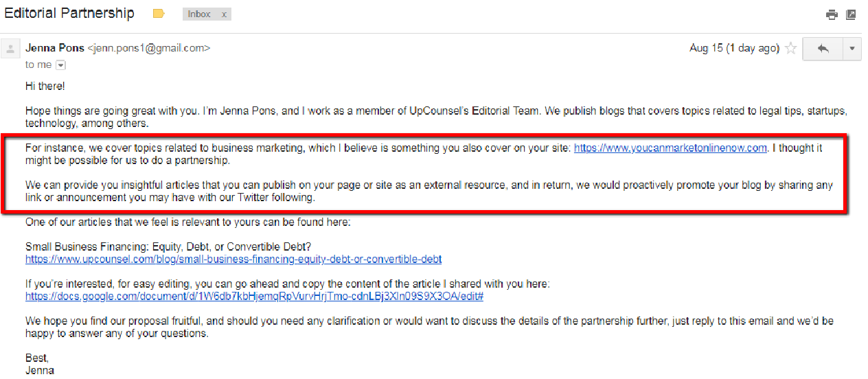Image resolution: width=868 pixels, height=379 pixels.
Task: Click the sender name Jenna Pons
Action: [x=55, y=48]
